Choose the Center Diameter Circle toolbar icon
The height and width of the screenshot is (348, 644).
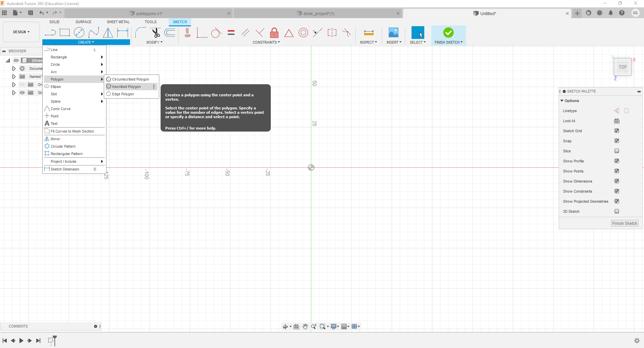pyautogui.click(x=79, y=33)
